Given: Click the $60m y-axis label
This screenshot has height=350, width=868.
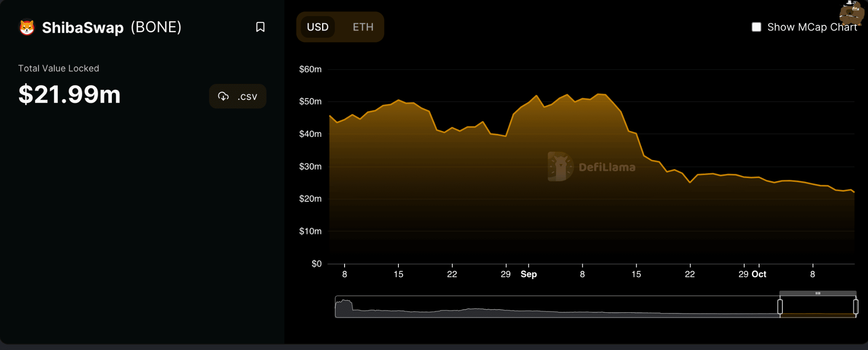Looking at the screenshot, I should (x=310, y=69).
